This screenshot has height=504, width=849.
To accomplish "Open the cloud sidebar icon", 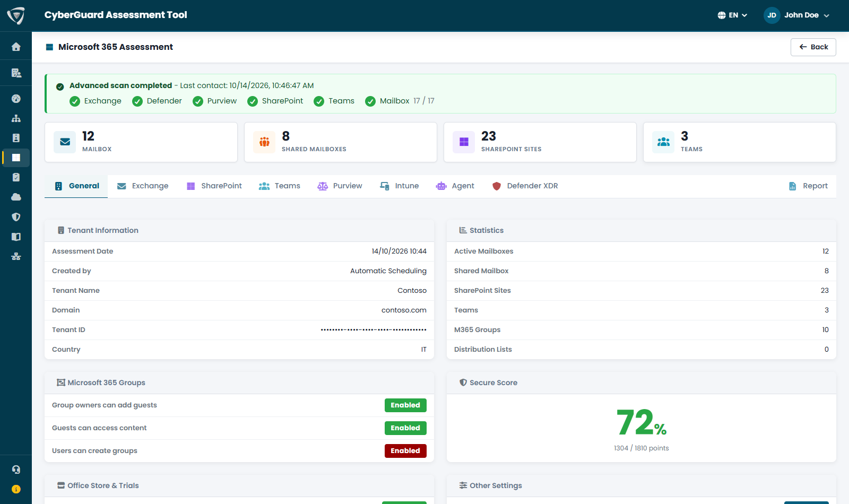I will (16, 197).
